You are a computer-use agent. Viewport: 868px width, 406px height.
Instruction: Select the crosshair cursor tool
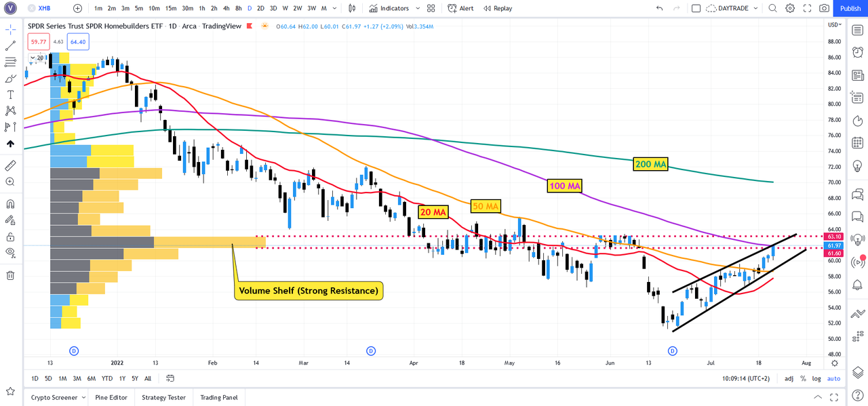pyautogui.click(x=10, y=31)
